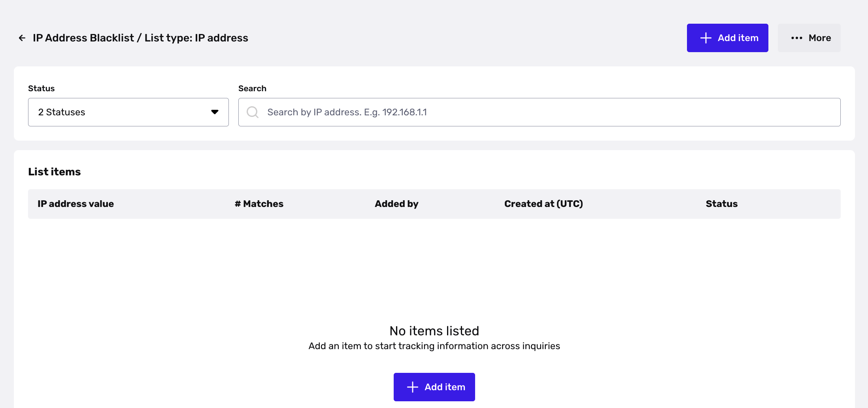Click the List items section heading

point(55,172)
